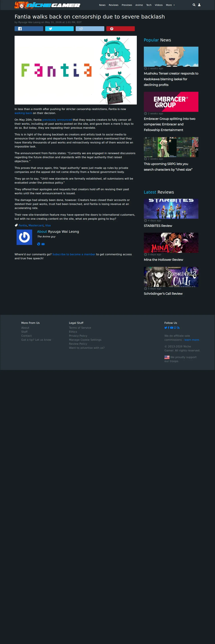This screenshot has width=215, height=644.
Task: Click 'Subscribe to become a member'
Action: (x=74, y=254)
